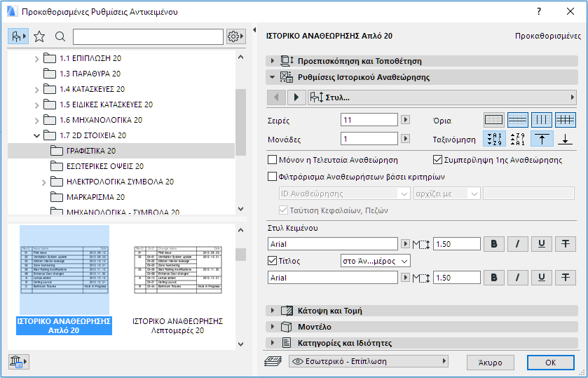Click the ΟΚ button
Image resolution: width=588 pixels, height=378 pixels.
tap(550, 363)
